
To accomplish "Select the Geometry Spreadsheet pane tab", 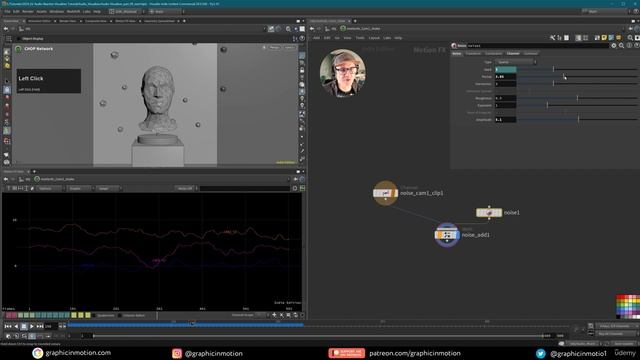I will click(159, 21).
